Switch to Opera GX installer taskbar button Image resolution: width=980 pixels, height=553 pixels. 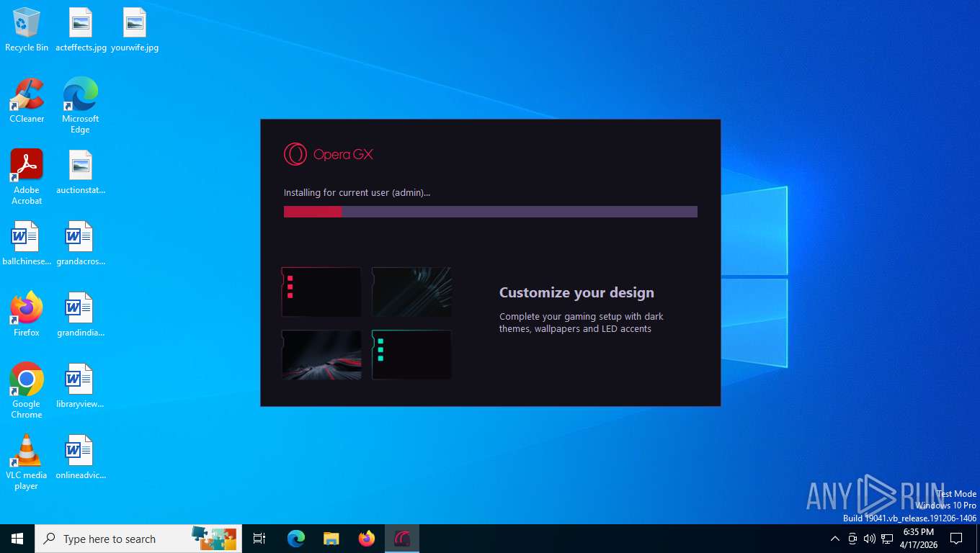(x=402, y=539)
